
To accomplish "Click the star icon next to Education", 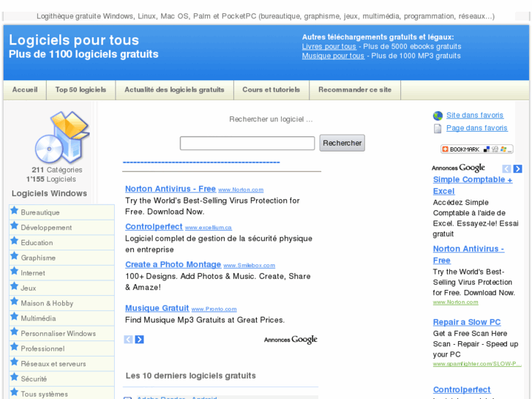I will click(14, 241).
